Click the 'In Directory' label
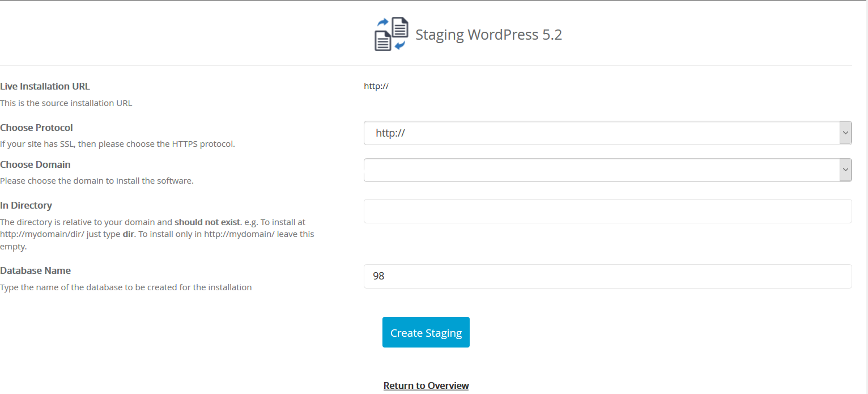Screen dimensions: 868x394 26,205
